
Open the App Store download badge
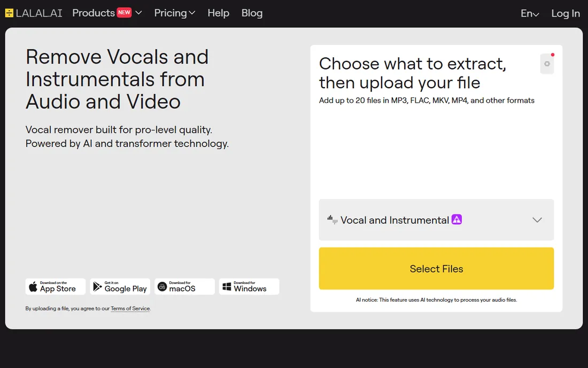pos(56,287)
